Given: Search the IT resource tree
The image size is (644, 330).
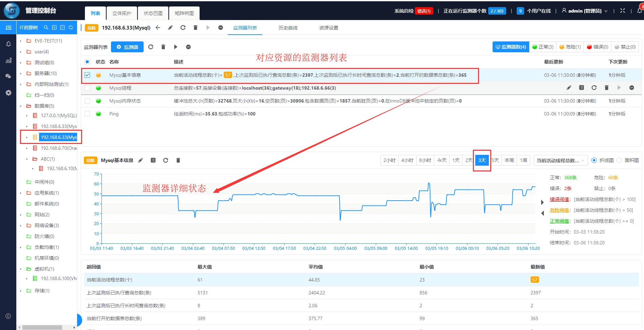Looking at the screenshot, I should [x=46, y=27].
